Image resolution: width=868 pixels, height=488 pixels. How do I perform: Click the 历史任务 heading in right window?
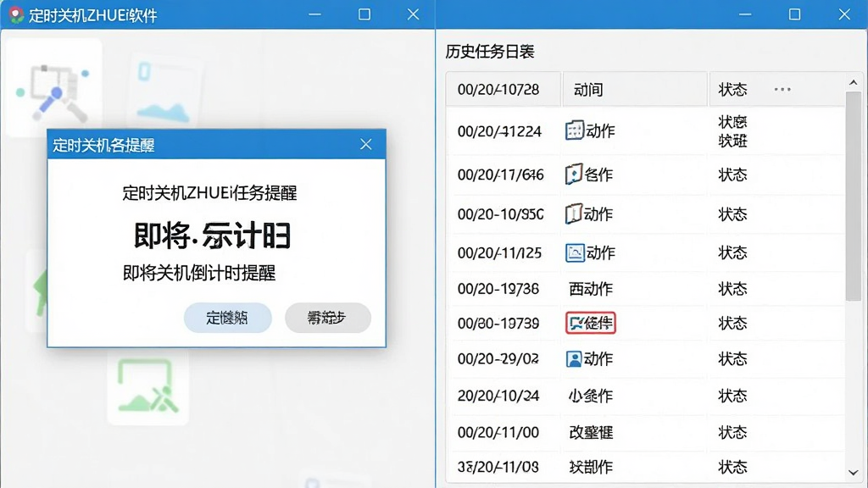click(490, 52)
